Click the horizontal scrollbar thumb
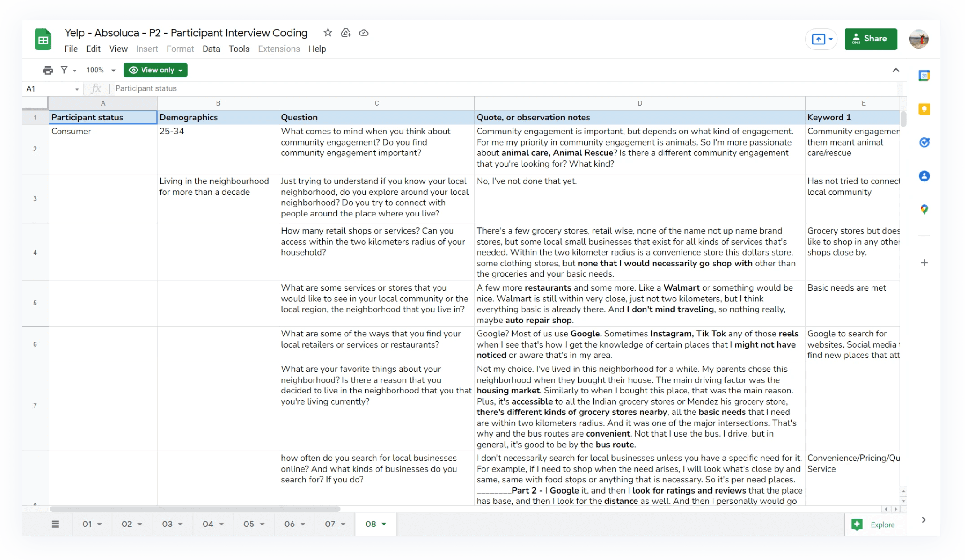 pos(195,509)
